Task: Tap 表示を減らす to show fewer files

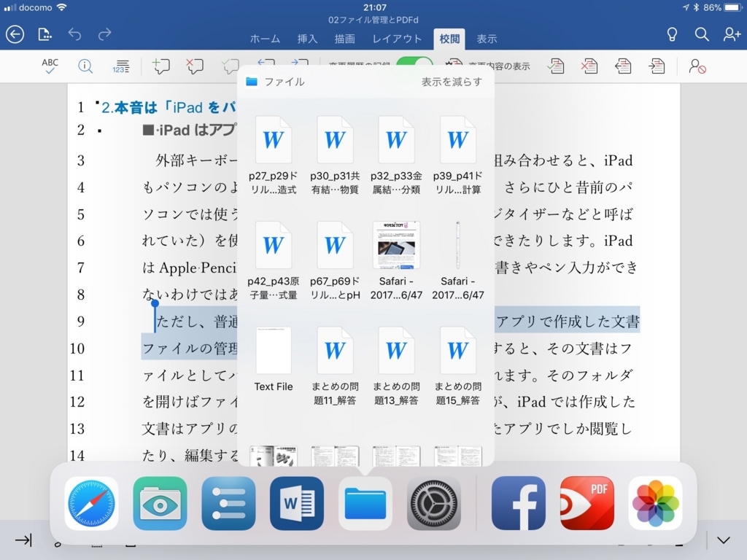Action: (452, 82)
